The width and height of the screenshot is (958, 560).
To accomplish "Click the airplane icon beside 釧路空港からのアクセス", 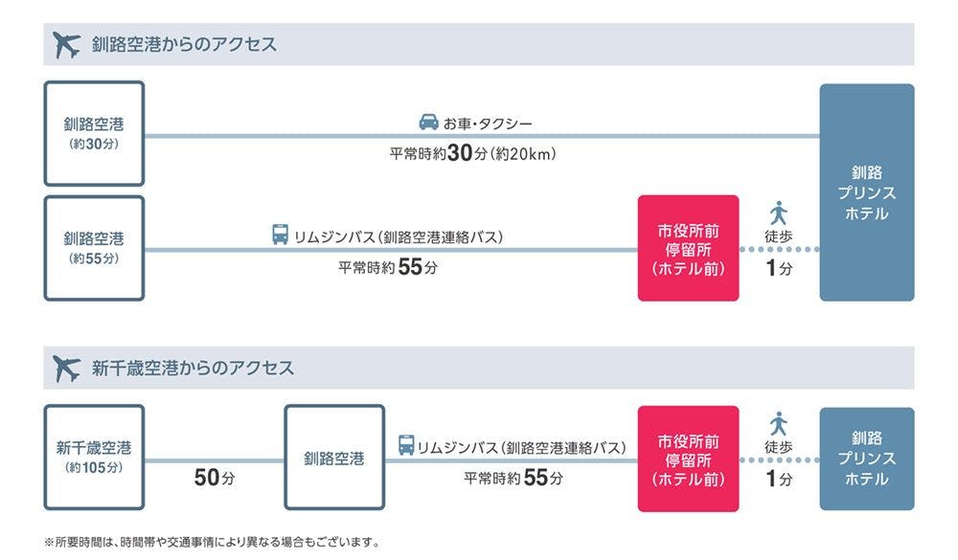I will (67, 44).
